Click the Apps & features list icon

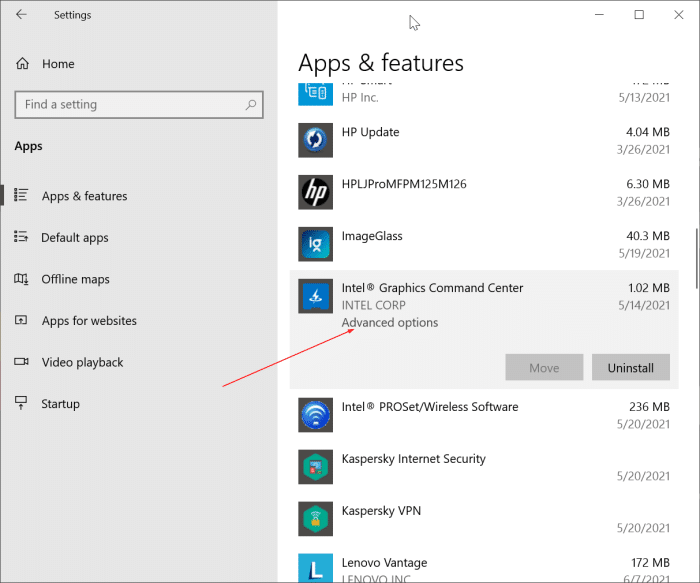[x=21, y=195]
